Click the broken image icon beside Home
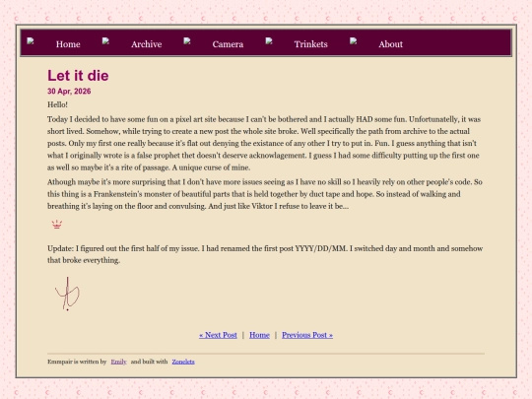Viewport: 532px width, 399px height. tap(31, 41)
